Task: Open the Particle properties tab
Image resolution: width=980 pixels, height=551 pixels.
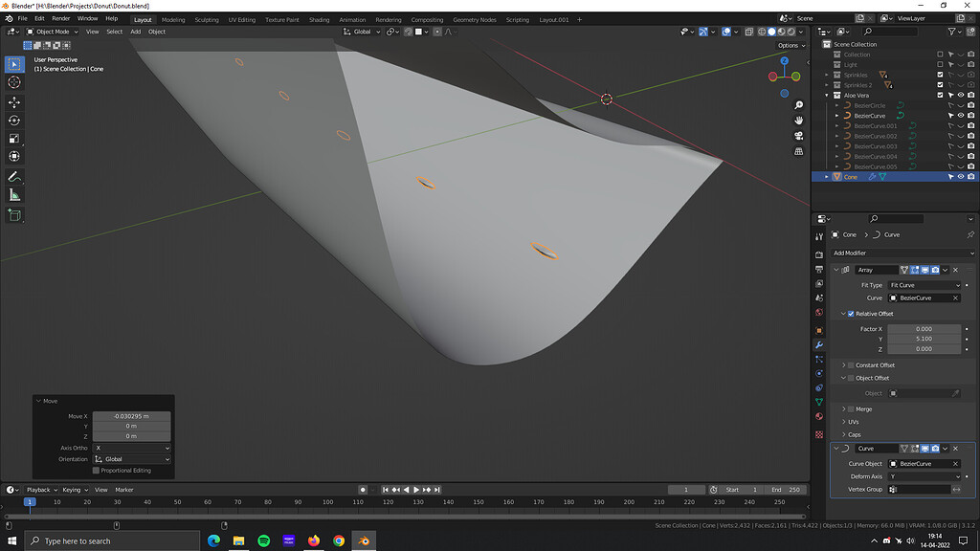Action: tap(819, 360)
